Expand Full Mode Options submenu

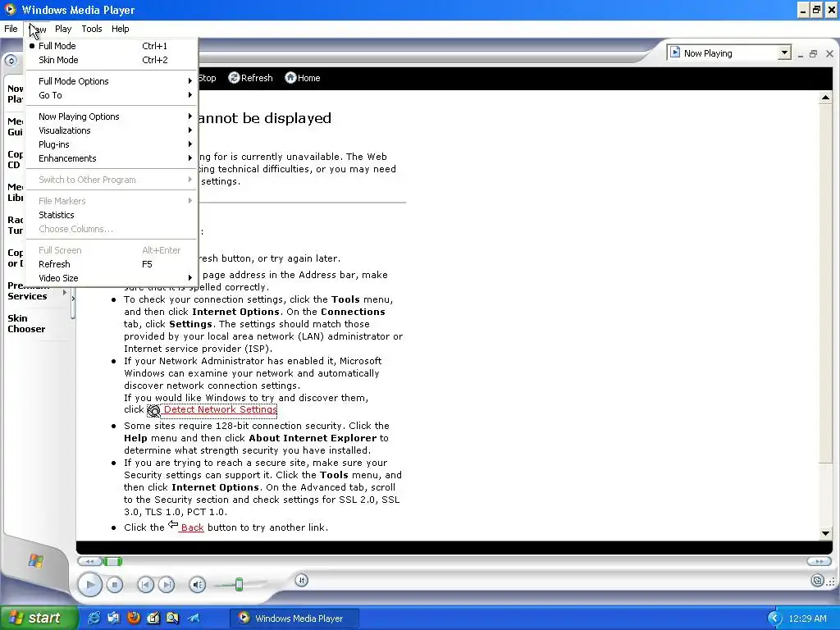click(112, 81)
